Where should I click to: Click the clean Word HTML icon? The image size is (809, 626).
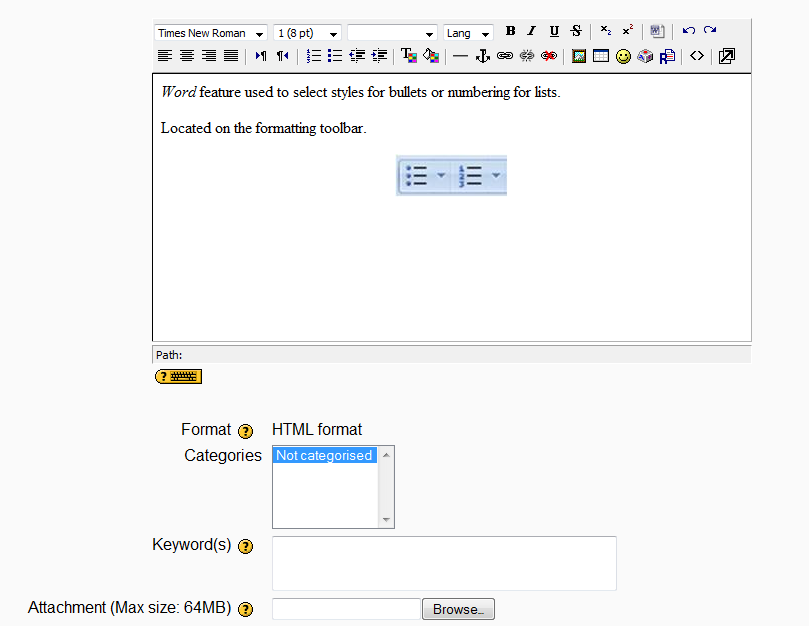(657, 31)
